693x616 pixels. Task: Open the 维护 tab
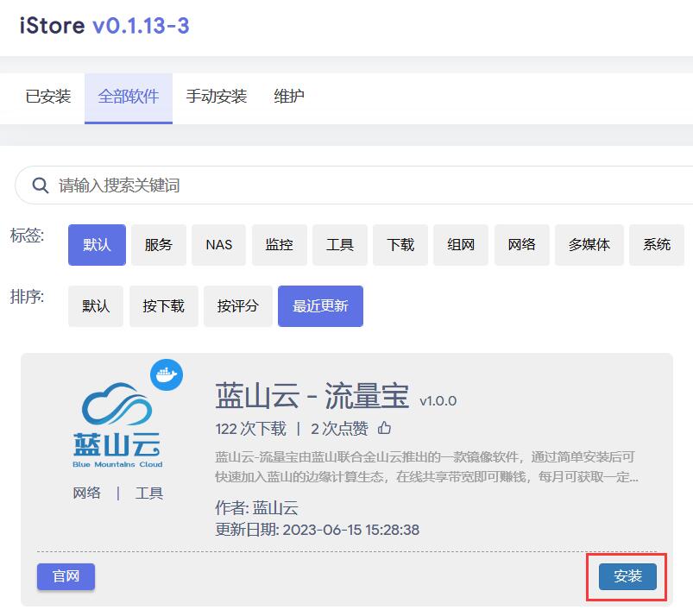289,97
